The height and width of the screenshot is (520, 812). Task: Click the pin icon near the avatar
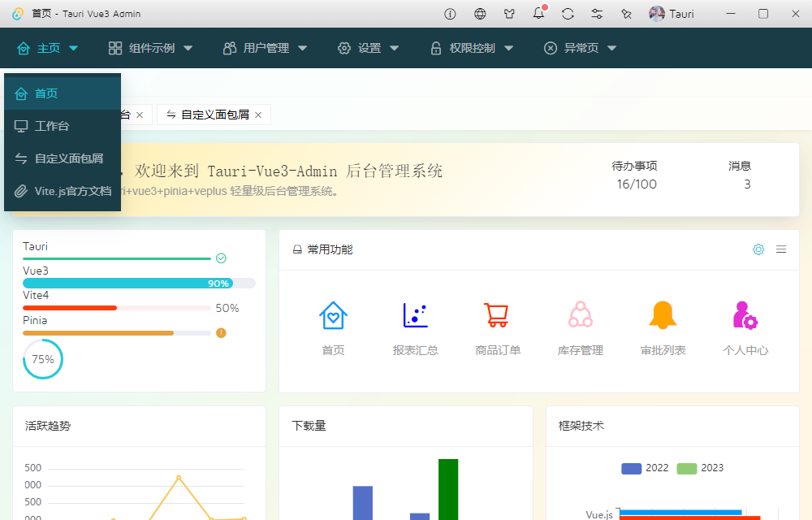pos(625,14)
